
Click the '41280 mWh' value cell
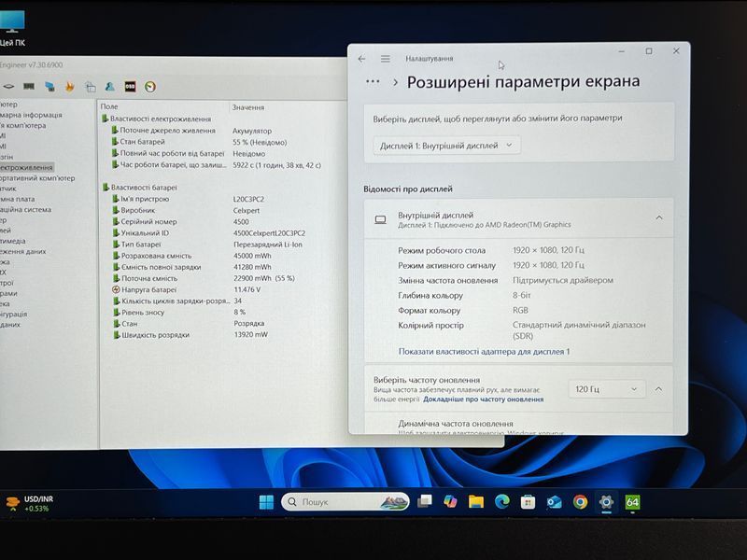pos(252,267)
